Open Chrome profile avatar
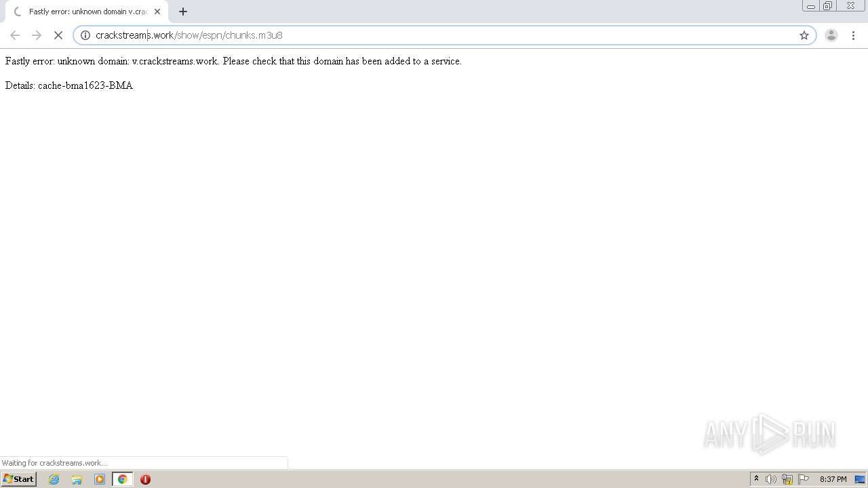 [x=831, y=35]
